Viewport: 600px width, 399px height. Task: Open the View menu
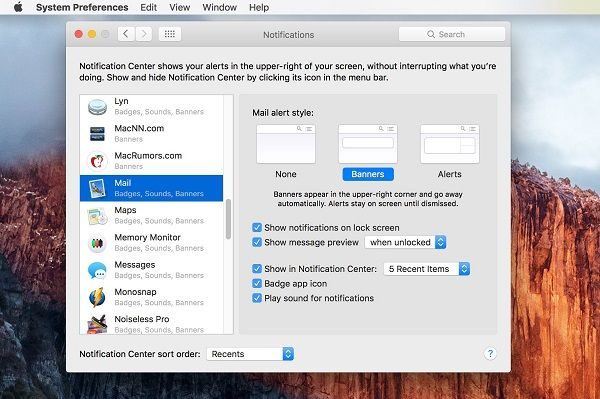(x=179, y=7)
